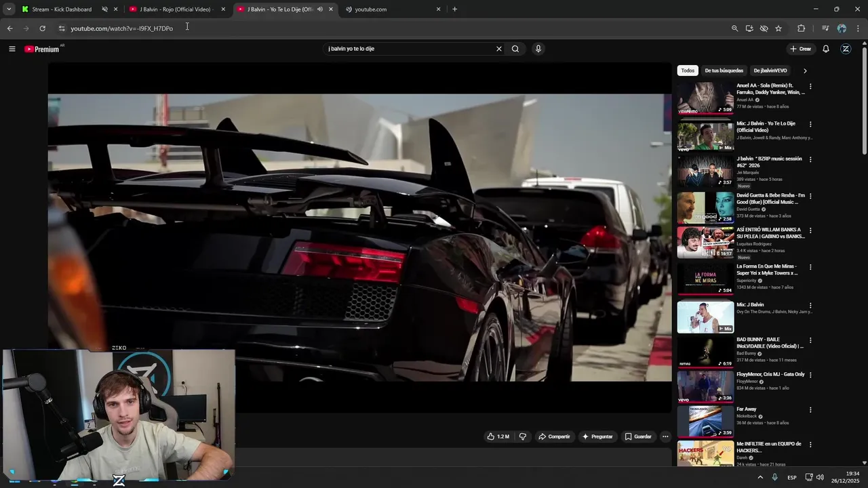Screen dimensions: 868x488
Task: Open a new browser tab
Action: click(454, 9)
